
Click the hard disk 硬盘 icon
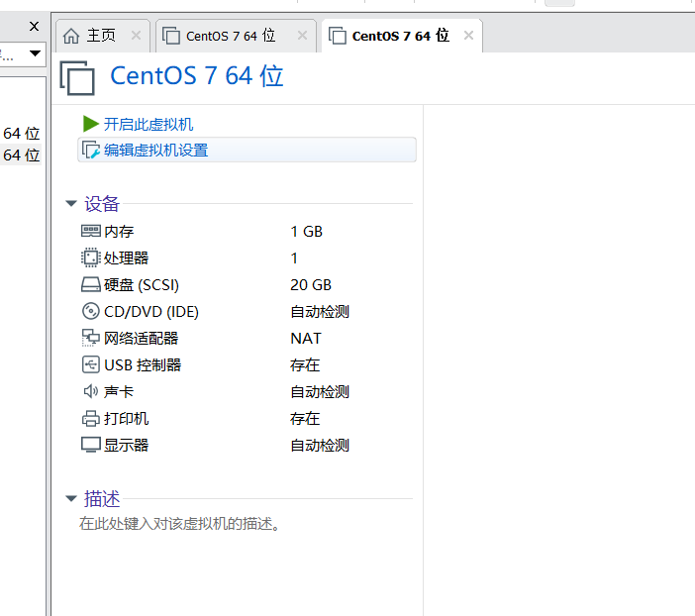tap(91, 284)
